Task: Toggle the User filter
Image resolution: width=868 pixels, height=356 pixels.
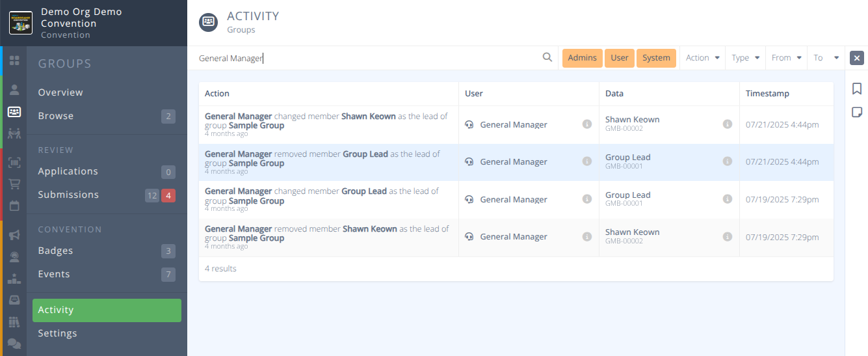Action: 619,58
